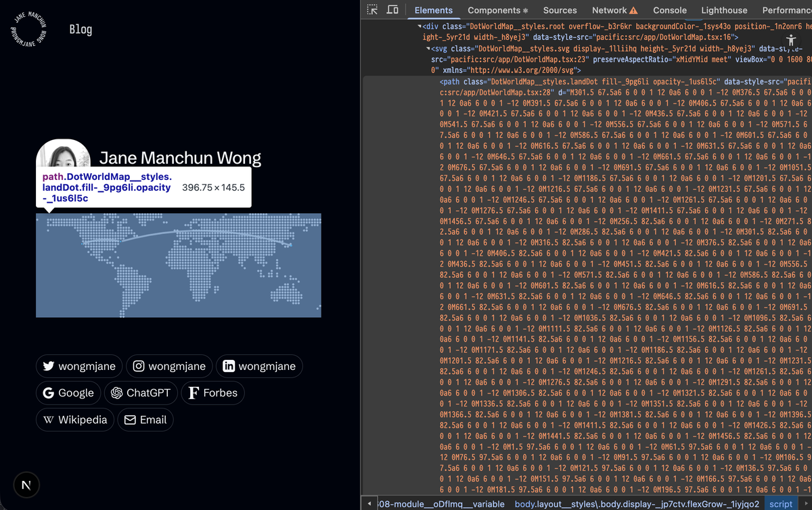Viewport: 812px width, 510px height.
Task: Click the LinkedIn icon on wongmjane button
Action: click(229, 366)
